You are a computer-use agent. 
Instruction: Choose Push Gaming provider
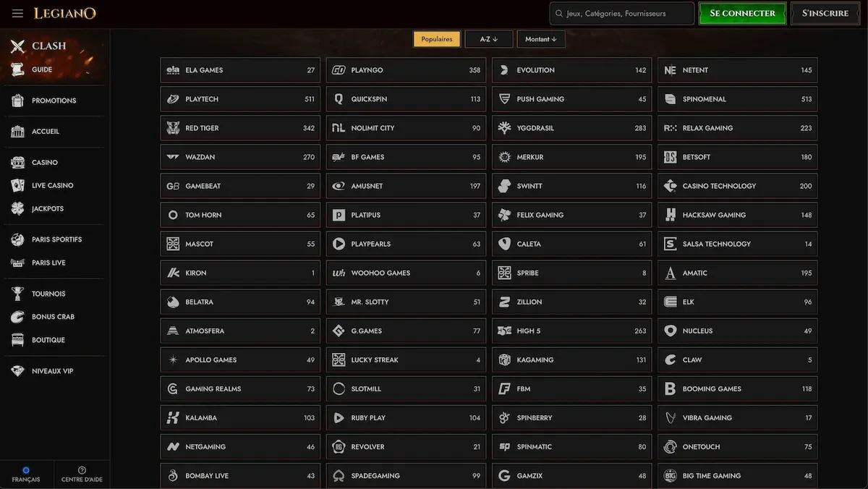coord(571,99)
